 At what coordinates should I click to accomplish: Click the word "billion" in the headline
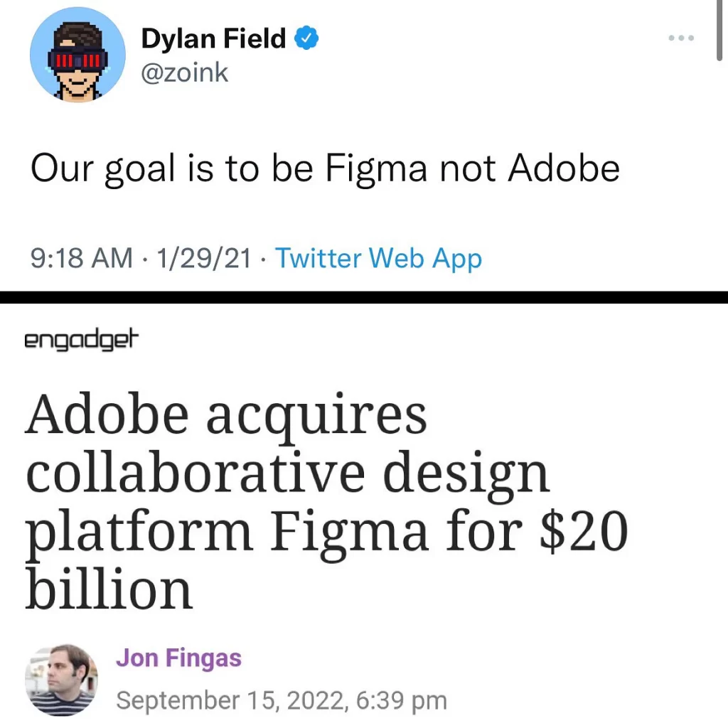tap(109, 590)
